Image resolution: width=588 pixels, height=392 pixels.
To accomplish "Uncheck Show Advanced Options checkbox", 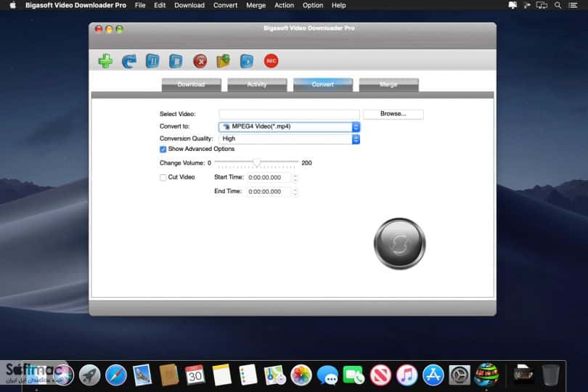I will (x=163, y=150).
